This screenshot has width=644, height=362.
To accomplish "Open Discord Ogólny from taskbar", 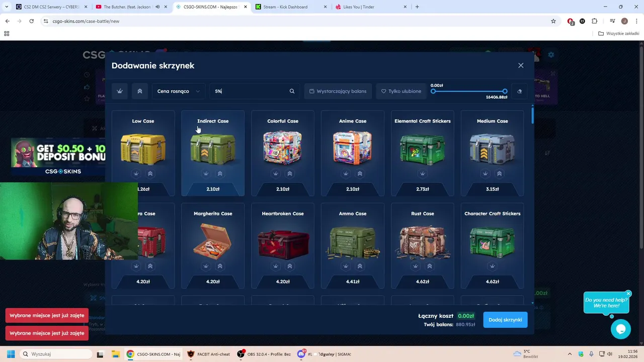I will [x=325, y=354].
